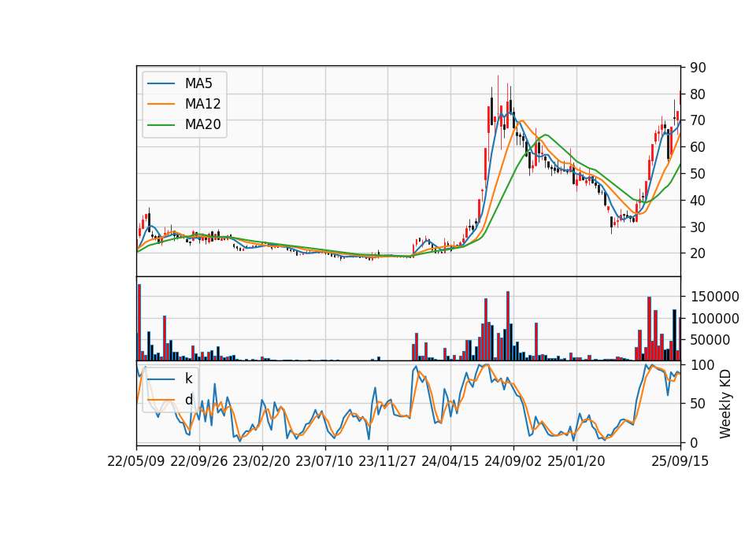Click the 25/09/15 date label

[x=680, y=461]
